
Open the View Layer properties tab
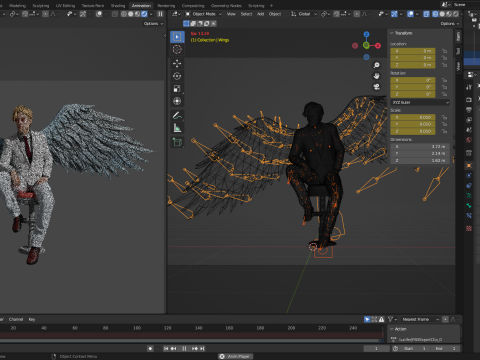click(469, 120)
